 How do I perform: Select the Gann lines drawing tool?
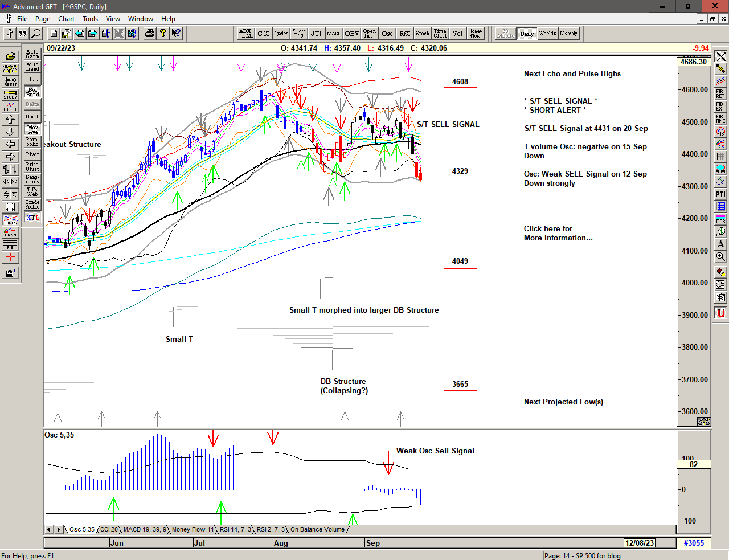coord(10,232)
